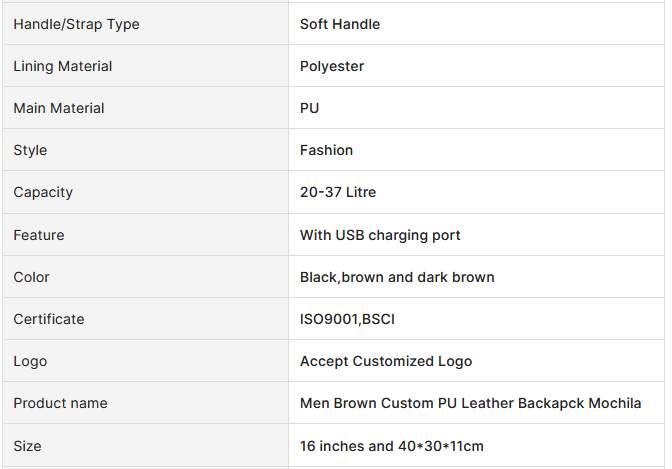Select the ISO9001,BSCI value
The height and width of the screenshot is (469, 672).
(347, 319)
